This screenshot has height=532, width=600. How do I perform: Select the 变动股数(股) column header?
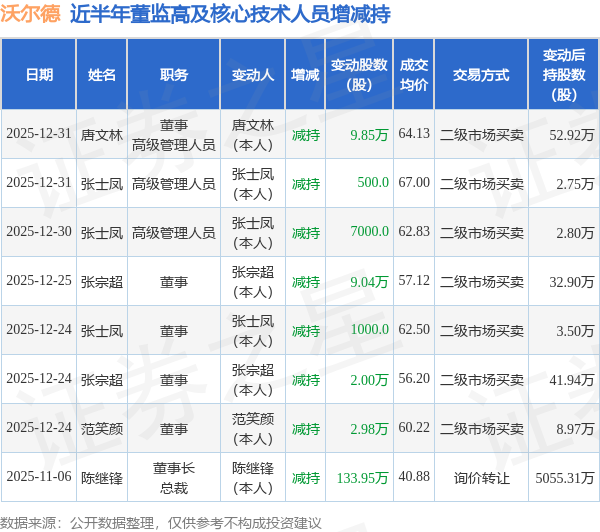click(359, 75)
